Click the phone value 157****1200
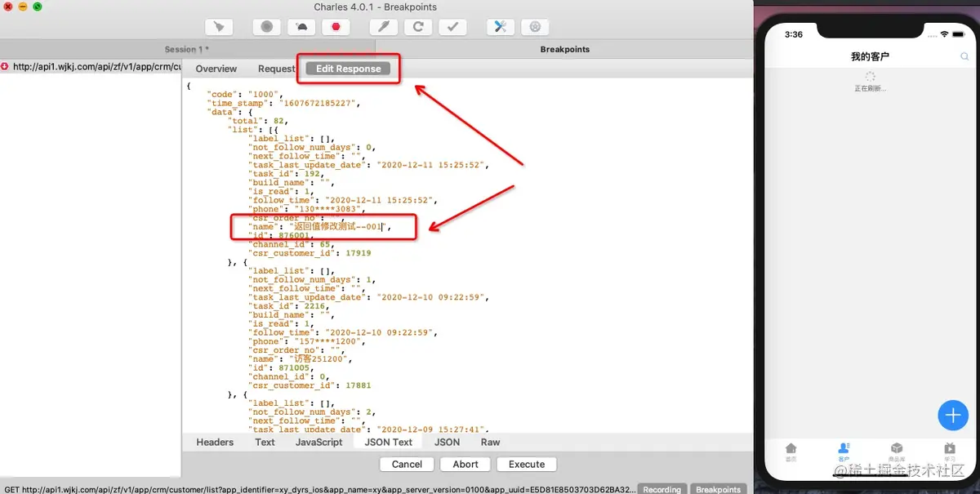Viewport: 980px width, 494px height. (x=328, y=341)
